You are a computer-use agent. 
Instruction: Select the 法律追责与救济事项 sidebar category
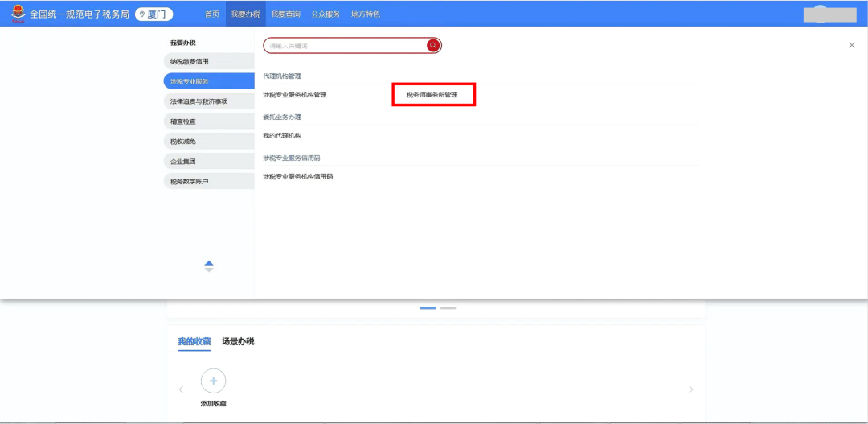(x=209, y=101)
